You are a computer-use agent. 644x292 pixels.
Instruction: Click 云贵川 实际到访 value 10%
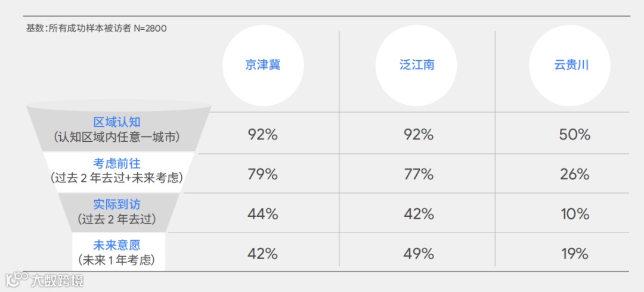pyautogui.click(x=575, y=214)
